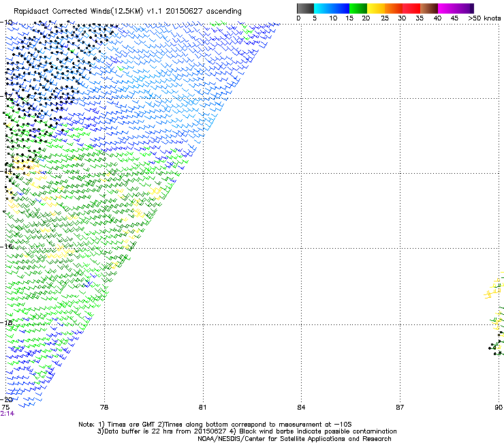Click the longitude label '87'
The image size is (504, 443).
(400, 408)
